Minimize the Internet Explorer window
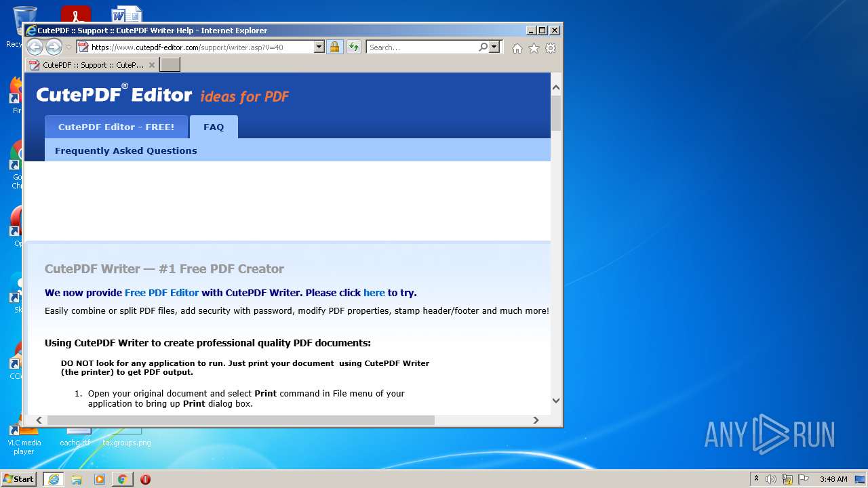Image resolution: width=868 pixels, height=488 pixels. 530,30
